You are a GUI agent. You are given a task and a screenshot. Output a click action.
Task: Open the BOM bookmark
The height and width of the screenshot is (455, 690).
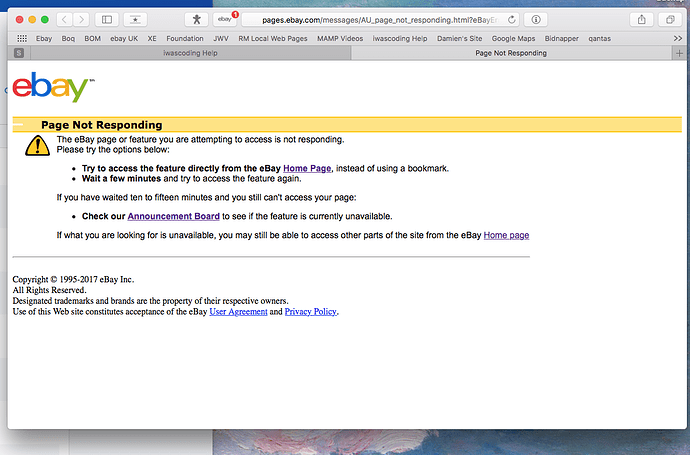pyautogui.click(x=92, y=38)
